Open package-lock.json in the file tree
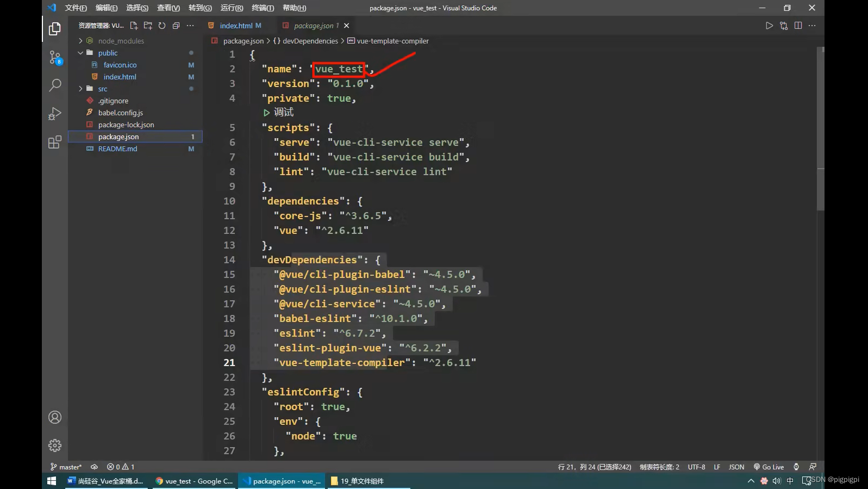 (x=135, y=125)
